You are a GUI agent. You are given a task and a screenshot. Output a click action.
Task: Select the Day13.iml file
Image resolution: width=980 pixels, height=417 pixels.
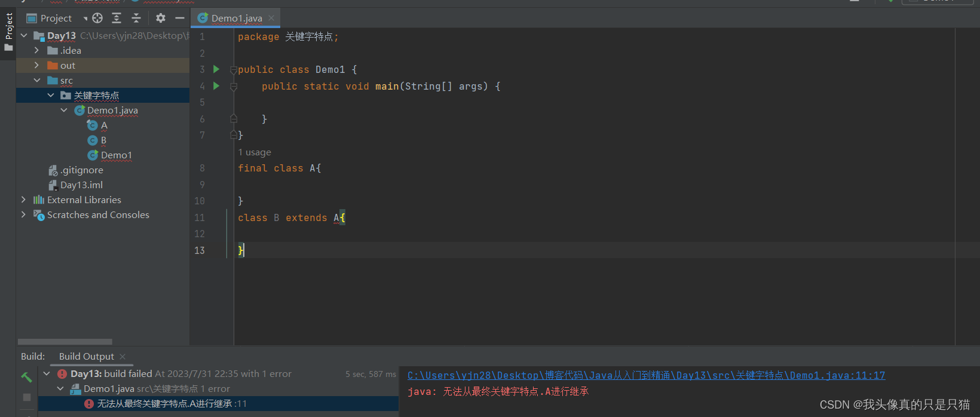(81, 185)
